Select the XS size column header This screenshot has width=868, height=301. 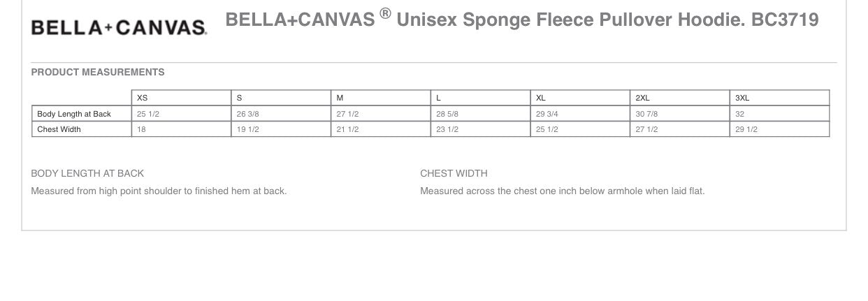click(143, 98)
